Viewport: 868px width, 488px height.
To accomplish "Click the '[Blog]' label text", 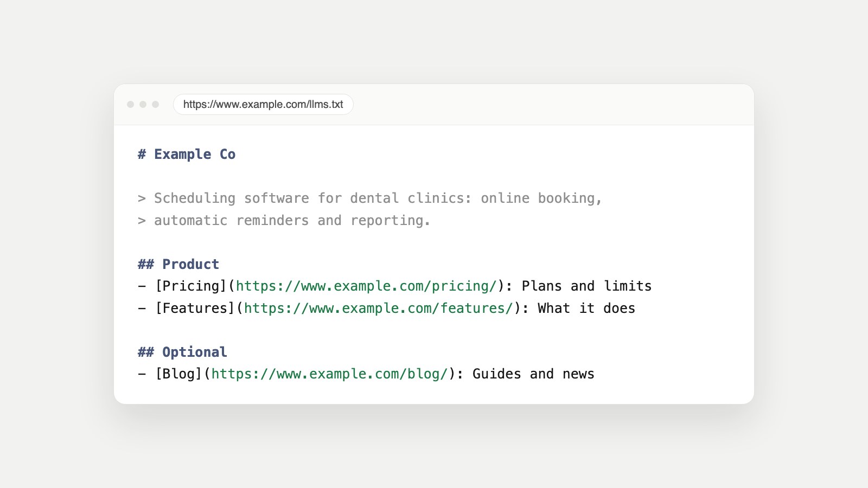I will point(178,374).
